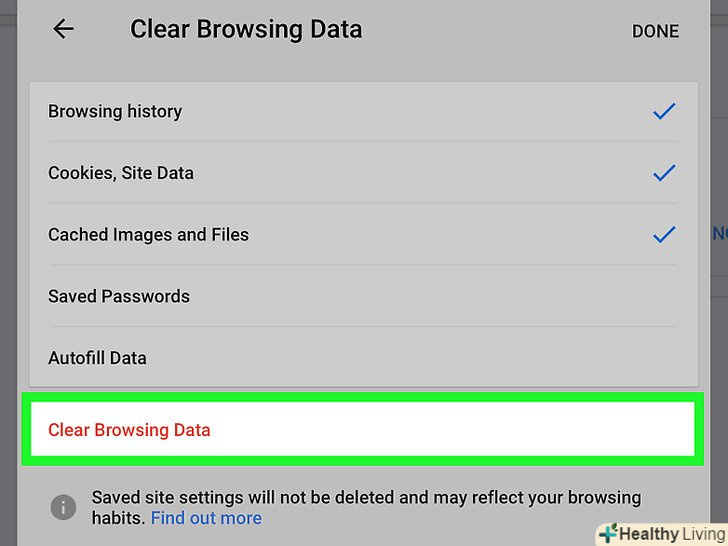
Task: Select the Autofill Data option
Action: coord(97,358)
